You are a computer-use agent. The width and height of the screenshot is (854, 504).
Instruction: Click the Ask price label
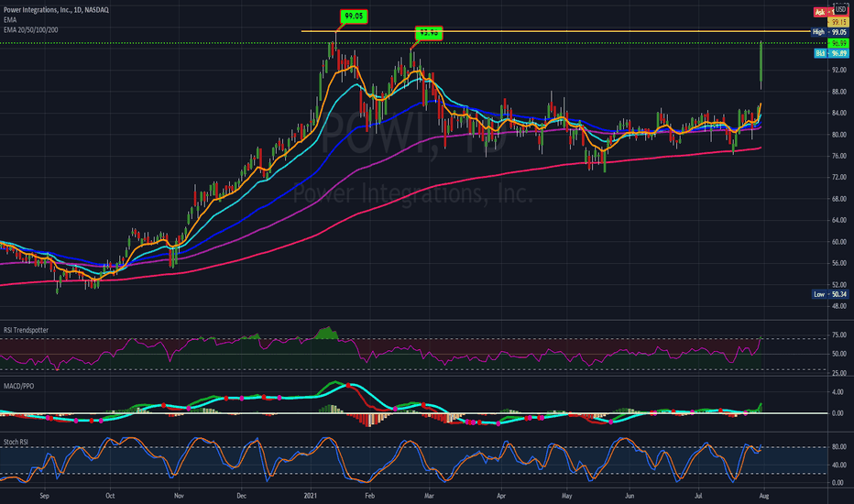pos(824,12)
